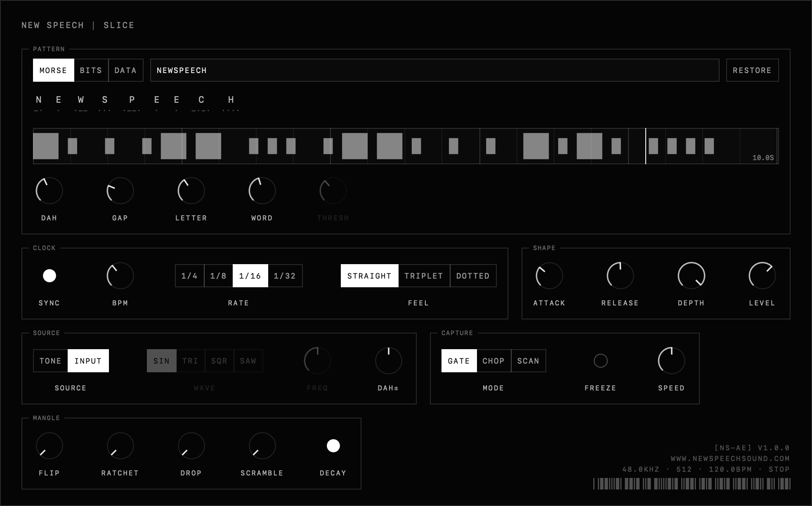Click the RESTORE button
Screen dimensions: 812x506
click(752, 70)
